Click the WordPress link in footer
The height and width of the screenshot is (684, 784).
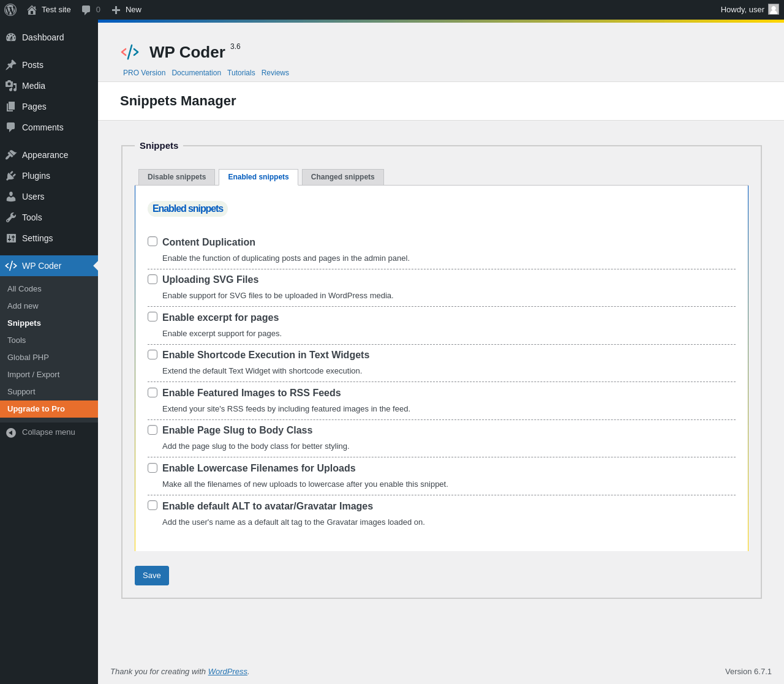tap(228, 672)
